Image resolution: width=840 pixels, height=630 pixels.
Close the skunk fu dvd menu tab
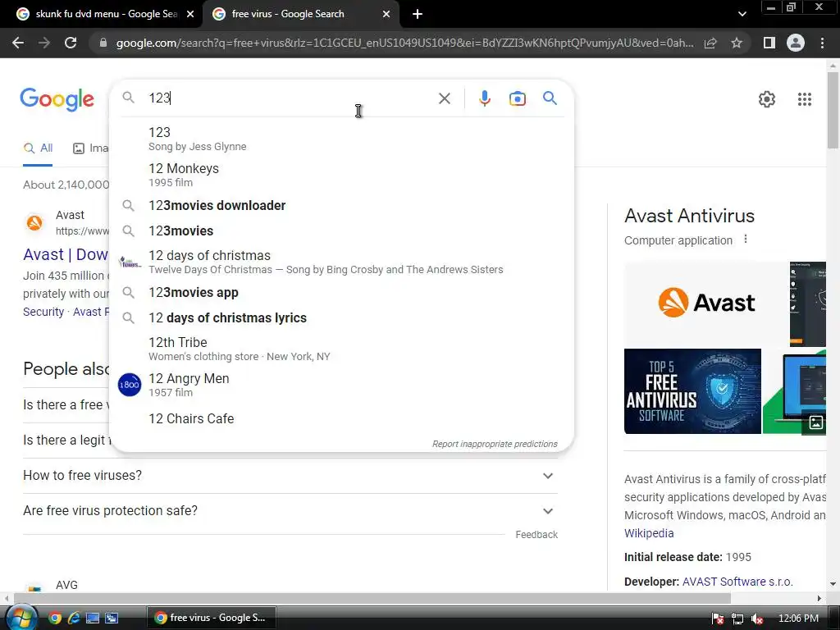point(190,14)
